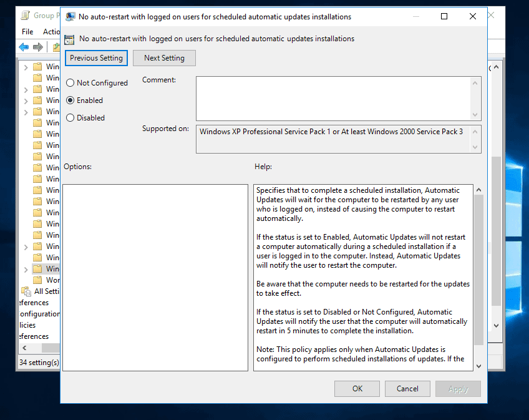
Task: Click inside the Comment text box
Action: click(x=333, y=98)
